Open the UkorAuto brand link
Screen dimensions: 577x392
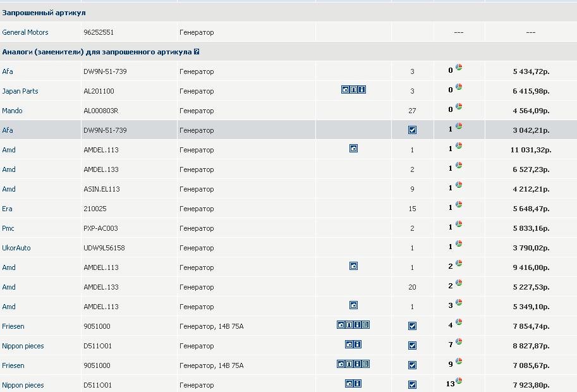point(16,248)
